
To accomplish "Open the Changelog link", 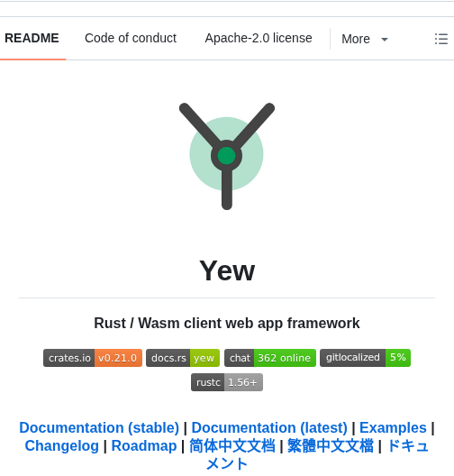I will pos(62,446).
